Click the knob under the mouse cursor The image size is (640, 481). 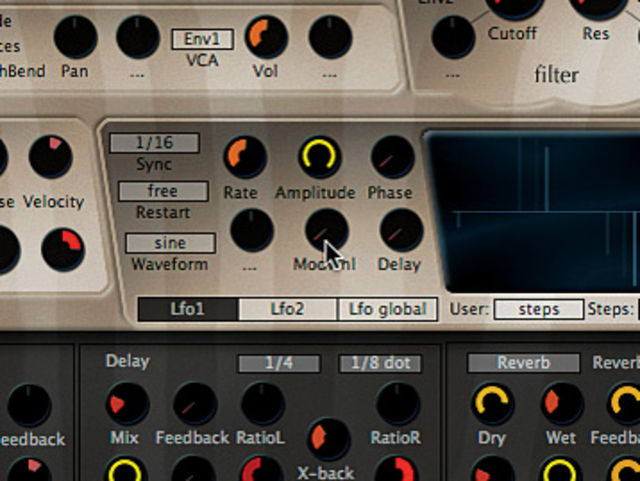(x=327, y=230)
